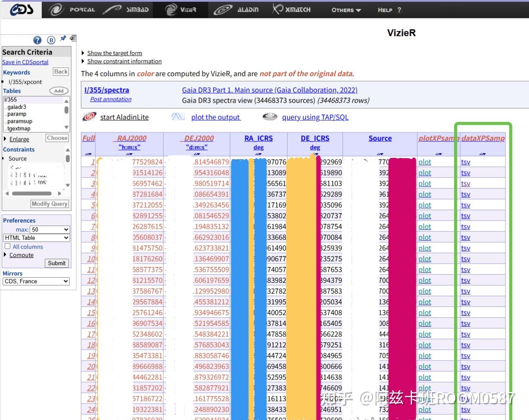
Task: Open the Aladin service
Action: coord(236,9)
